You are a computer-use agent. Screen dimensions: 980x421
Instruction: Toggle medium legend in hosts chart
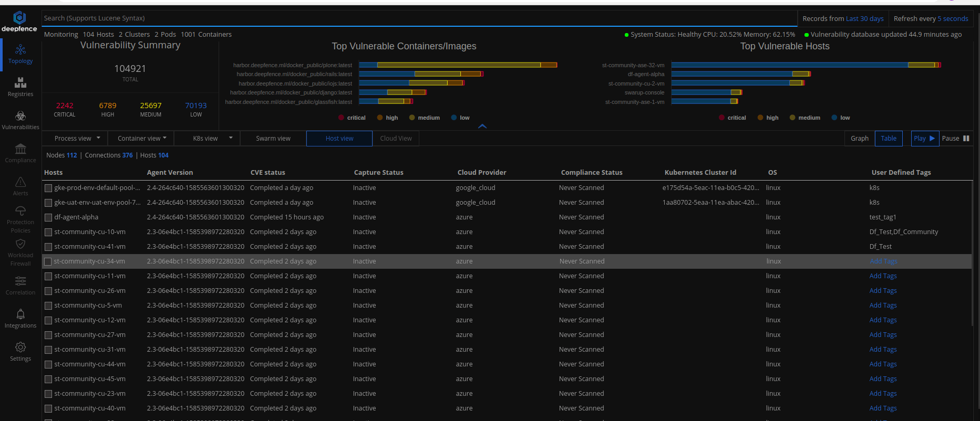point(804,118)
